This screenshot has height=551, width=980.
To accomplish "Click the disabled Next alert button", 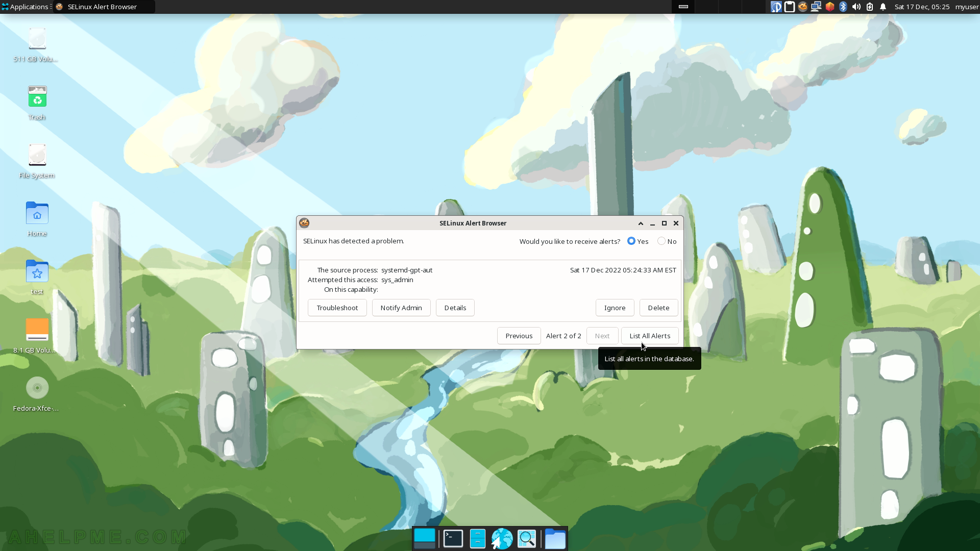I will coord(602,336).
